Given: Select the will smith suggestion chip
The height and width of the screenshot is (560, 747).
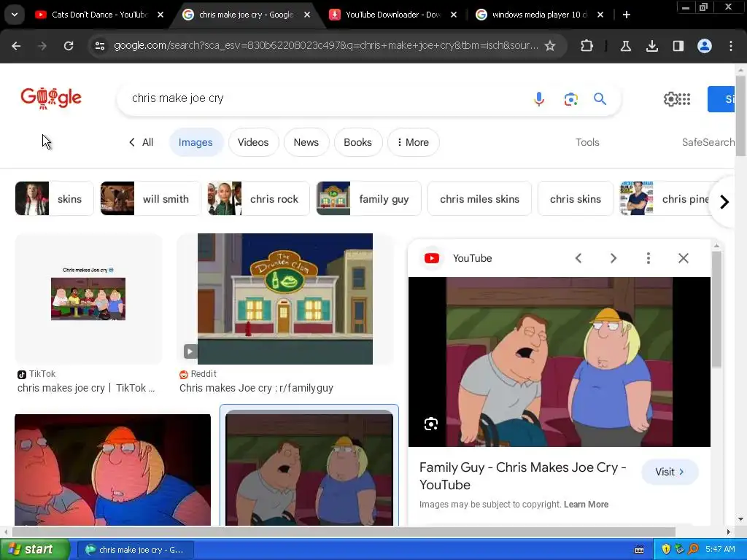Looking at the screenshot, I should click(x=150, y=198).
